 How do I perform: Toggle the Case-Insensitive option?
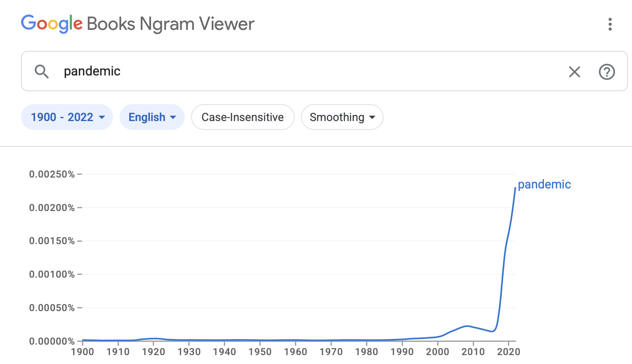(242, 117)
